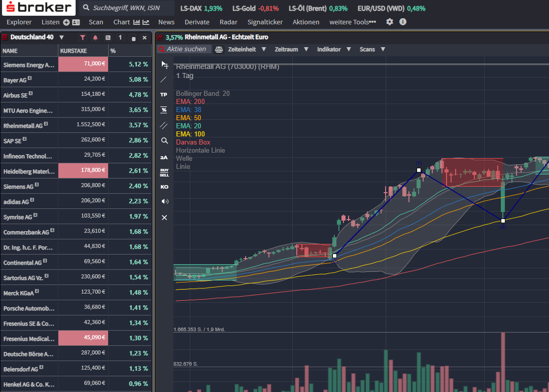Click the Suchbegriff, WKN, ISIN search field

point(127,8)
